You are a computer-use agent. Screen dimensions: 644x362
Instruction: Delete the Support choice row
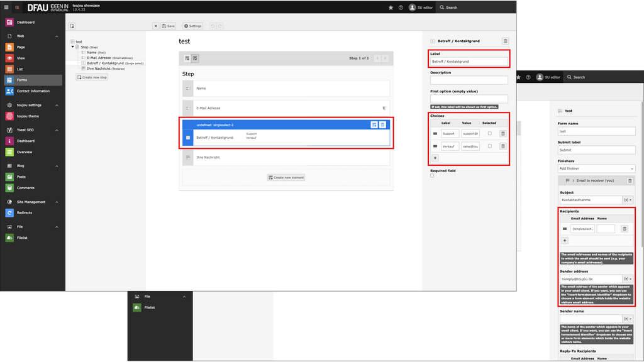point(502,133)
